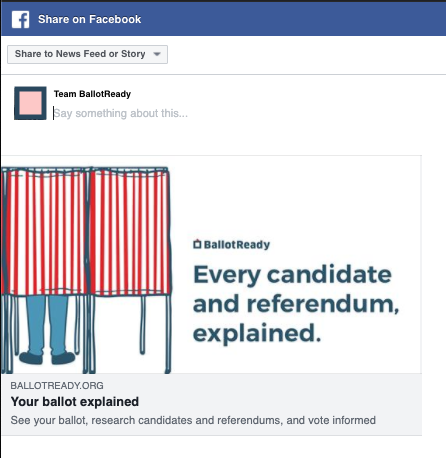
Task: Click the pink square inside the avatar
Action: (30, 103)
